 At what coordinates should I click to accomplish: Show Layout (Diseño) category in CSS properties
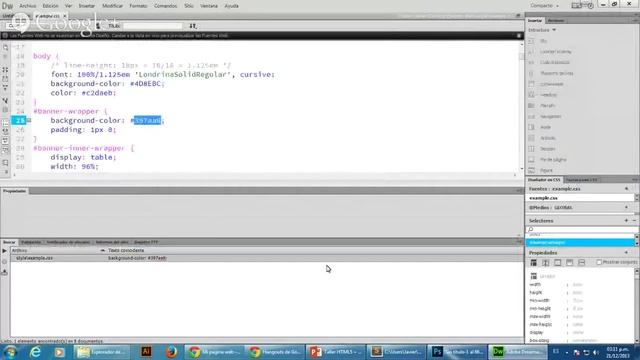click(533, 262)
